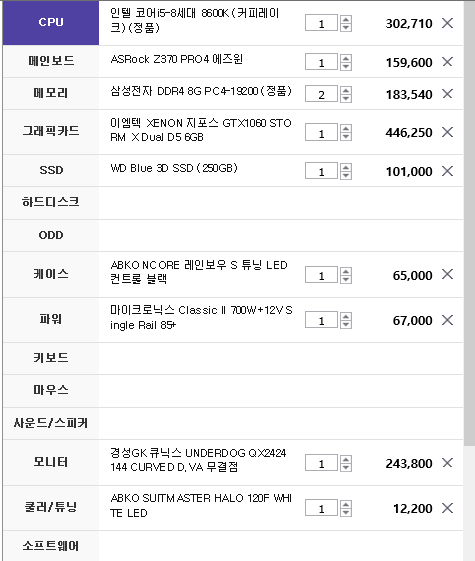This screenshot has height=561, width=475.
Task: Delete the GTX1060 graphics card item
Action: click(x=447, y=132)
